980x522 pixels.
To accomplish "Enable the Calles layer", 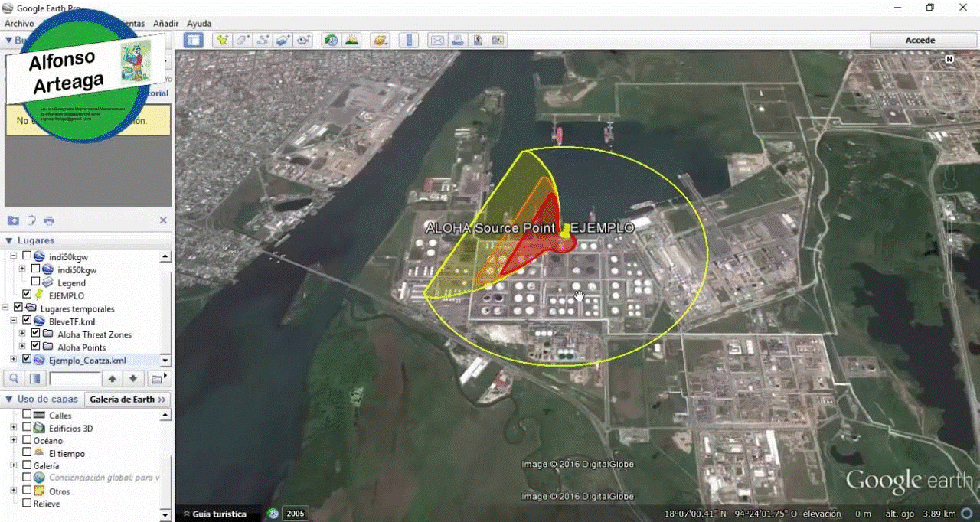I will [27, 415].
